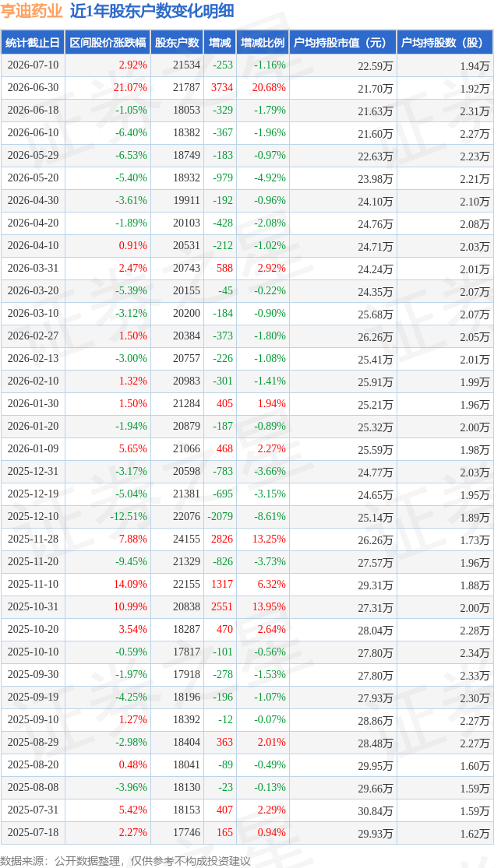Click the 21.07% price change cell
The height and width of the screenshot is (868, 494).
coord(132,87)
